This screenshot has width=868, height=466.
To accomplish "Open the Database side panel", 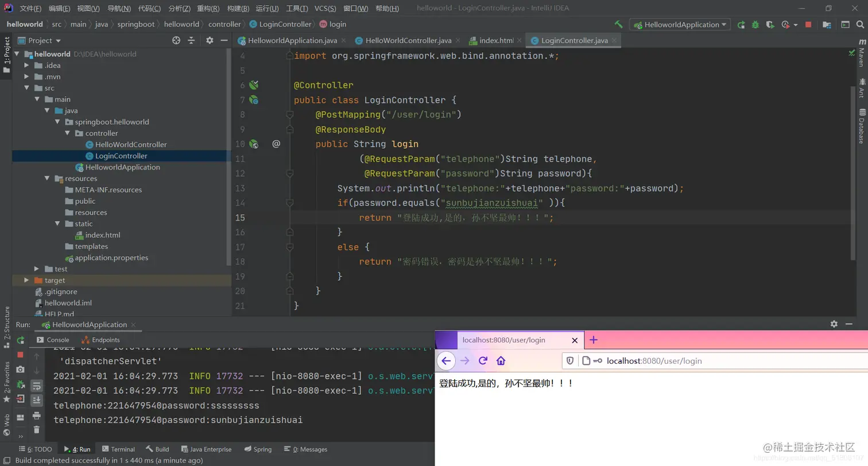I will 861,126.
